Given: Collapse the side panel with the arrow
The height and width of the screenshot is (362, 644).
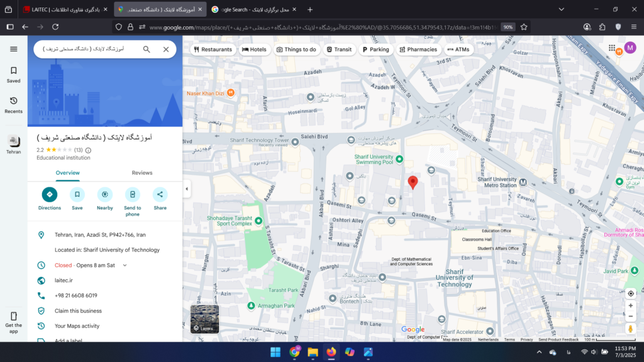Looking at the screenshot, I should point(186,189).
